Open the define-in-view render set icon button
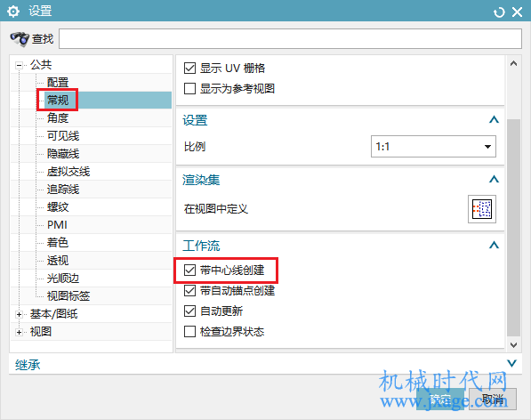The width and height of the screenshot is (531, 420). [481, 209]
